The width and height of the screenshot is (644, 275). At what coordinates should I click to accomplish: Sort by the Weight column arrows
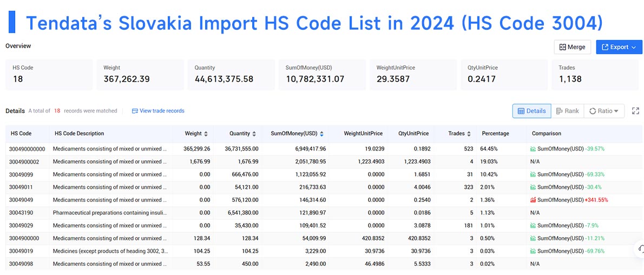point(206,134)
